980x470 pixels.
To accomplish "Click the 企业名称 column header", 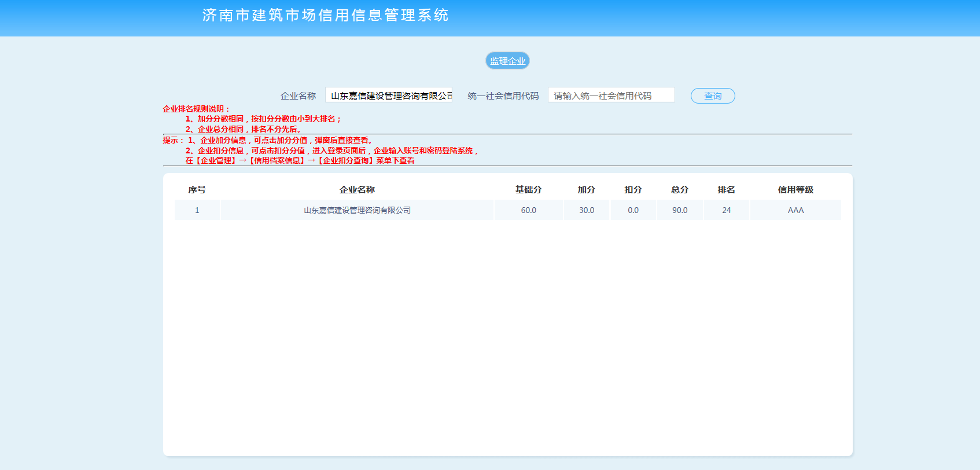I will coord(357,189).
